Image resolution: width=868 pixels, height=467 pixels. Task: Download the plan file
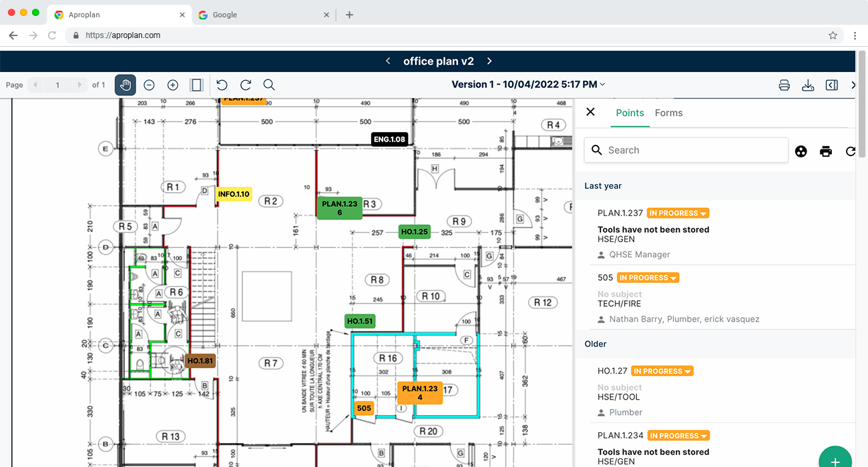808,85
